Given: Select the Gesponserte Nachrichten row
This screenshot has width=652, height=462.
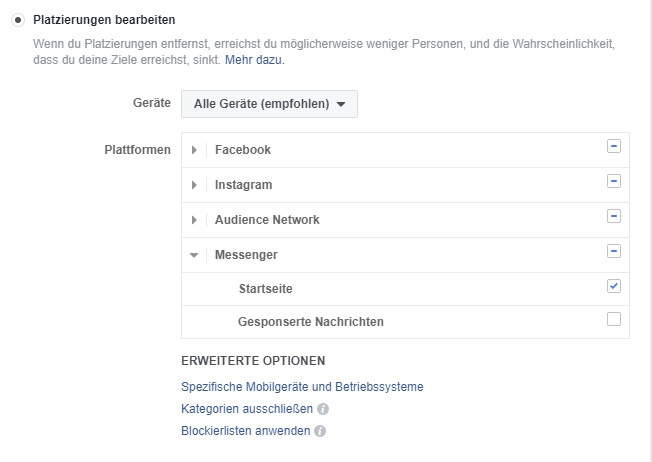Looking at the screenshot, I should point(310,322).
